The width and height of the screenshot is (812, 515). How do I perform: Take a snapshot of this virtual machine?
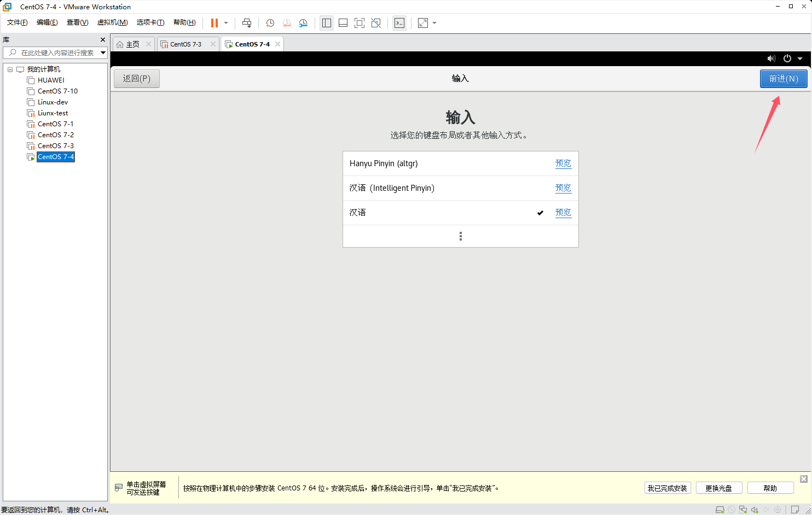point(270,23)
